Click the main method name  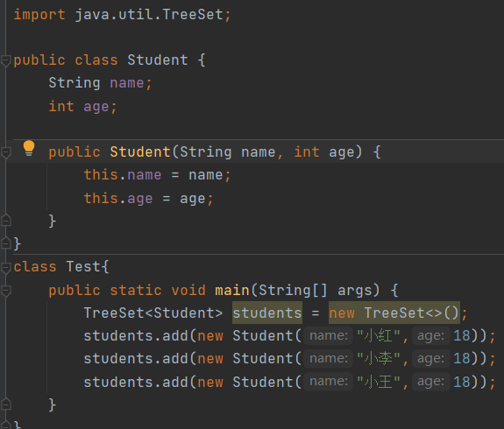pos(232,291)
